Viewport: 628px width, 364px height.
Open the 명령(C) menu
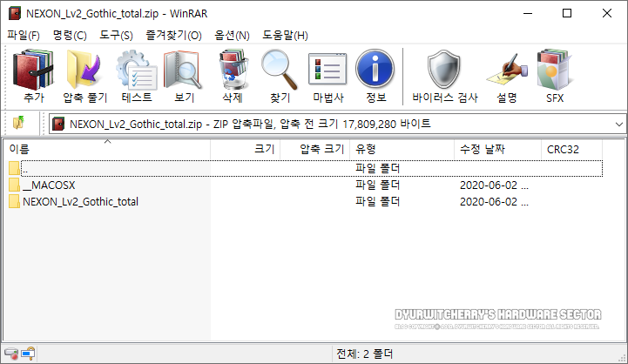(x=70, y=35)
